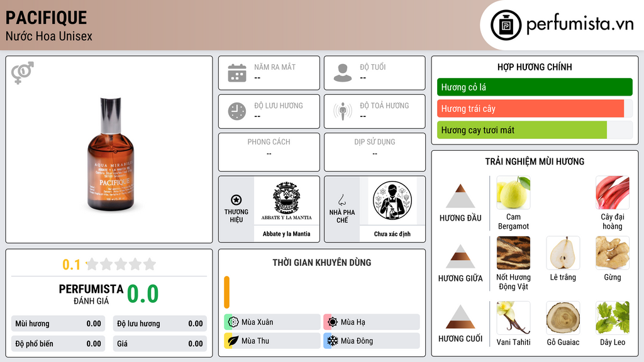Click the Mùa Đông snowflake icon
Viewport: 644px width, 362px height.
333,341
